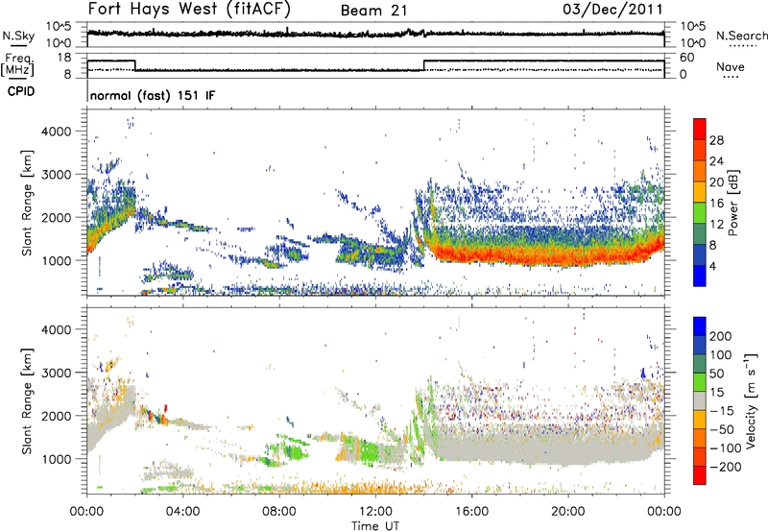768x532 pixels.
Task: Click the '04:00' time axis tick
Action: click(182, 512)
